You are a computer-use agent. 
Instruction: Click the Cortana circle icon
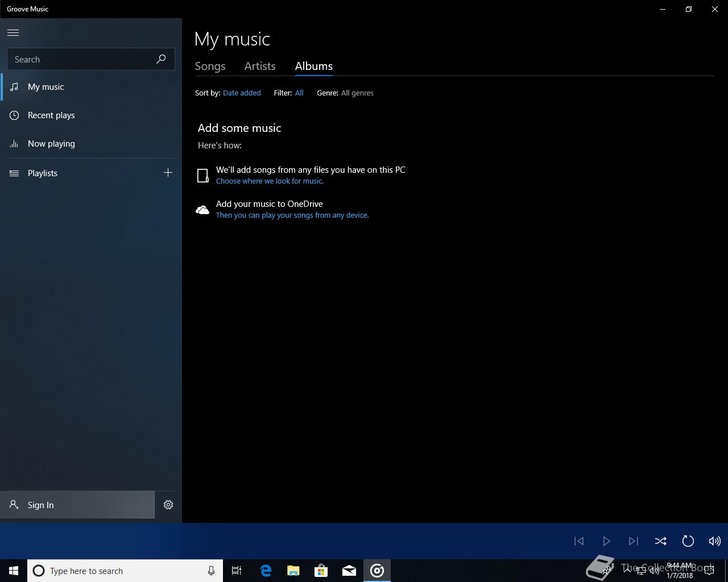pos(39,571)
